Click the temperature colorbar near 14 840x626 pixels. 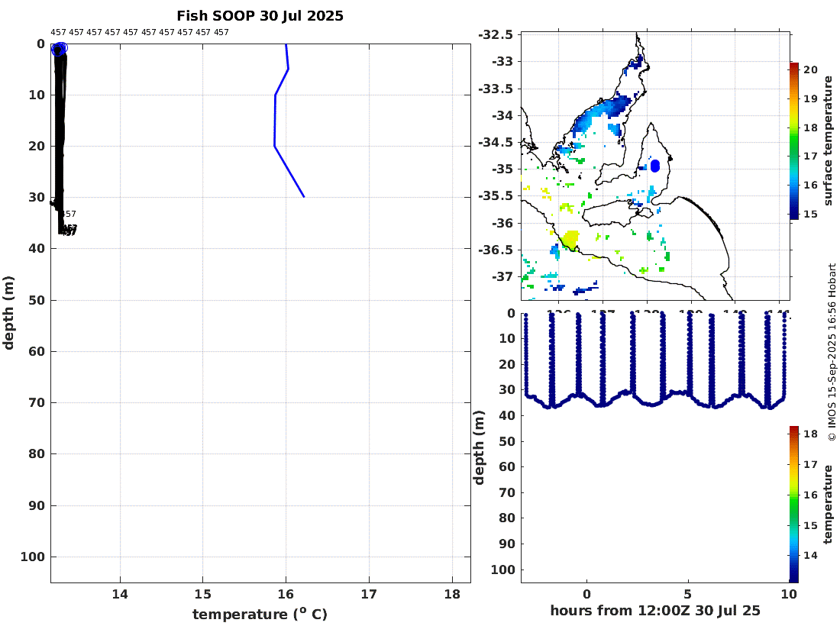coord(794,555)
